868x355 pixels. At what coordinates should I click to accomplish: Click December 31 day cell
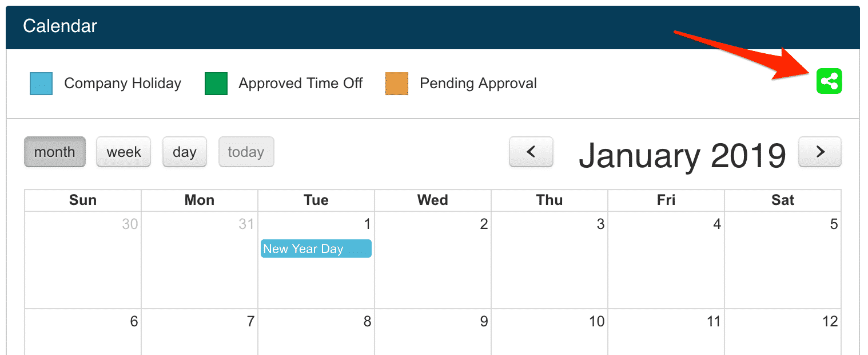point(200,269)
